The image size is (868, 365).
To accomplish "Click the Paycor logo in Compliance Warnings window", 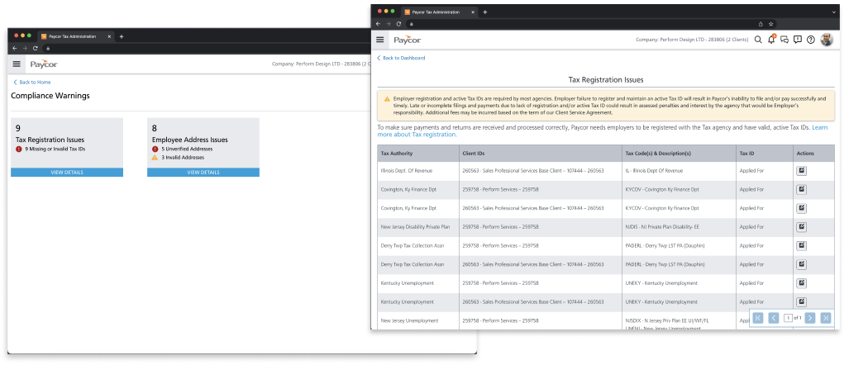I will 45,64.
